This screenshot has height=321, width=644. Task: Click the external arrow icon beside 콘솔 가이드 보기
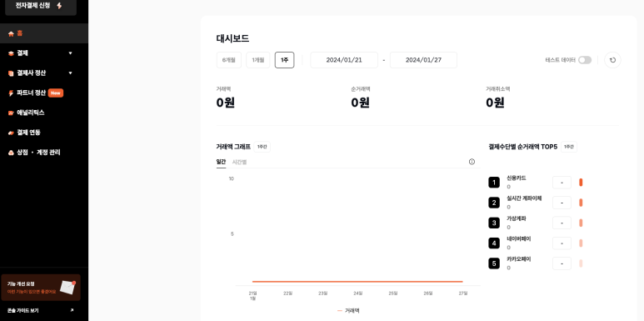pyautogui.click(x=72, y=310)
